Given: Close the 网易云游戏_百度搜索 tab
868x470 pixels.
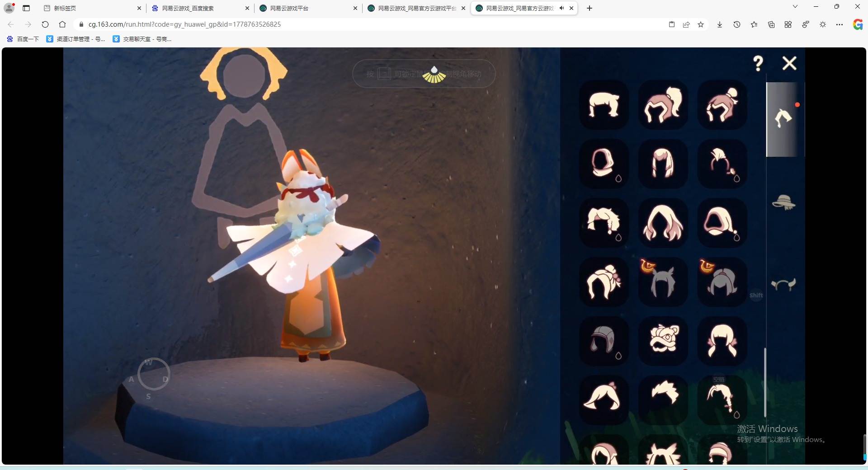Looking at the screenshot, I should [x=247, y=8].
